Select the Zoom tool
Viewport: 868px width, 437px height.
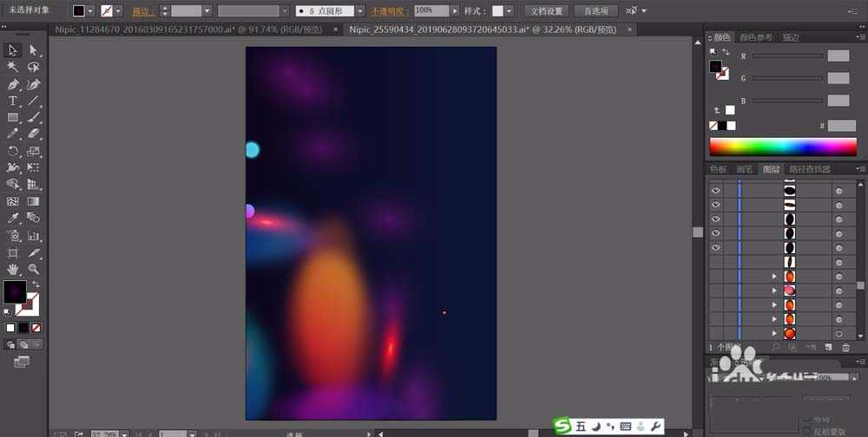[x=34, y=270]
